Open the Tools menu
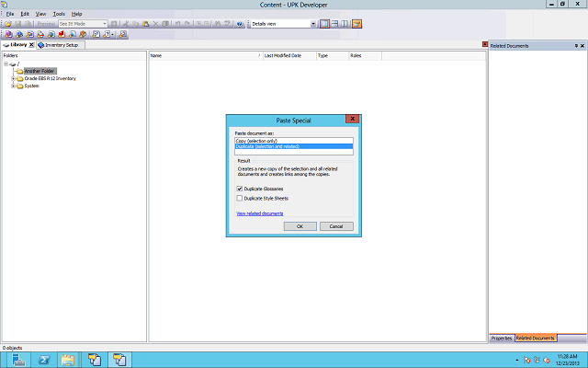The width and height of the screenshot is (588, 368). click(59, 14)
